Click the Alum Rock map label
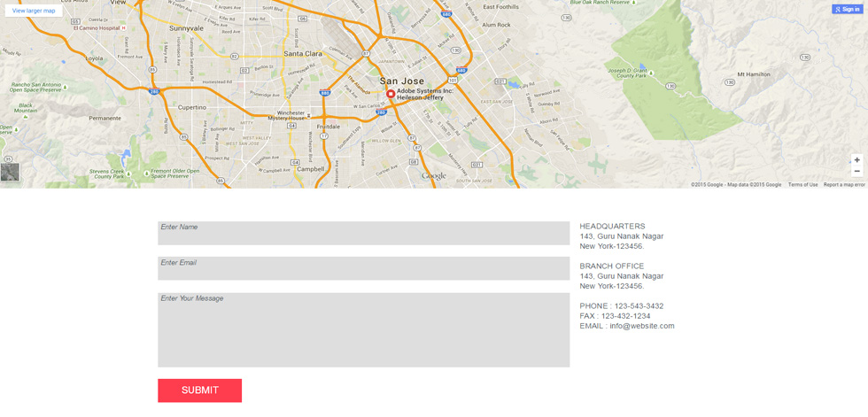Screen dimensions: 868x417 tap(496, 25)
